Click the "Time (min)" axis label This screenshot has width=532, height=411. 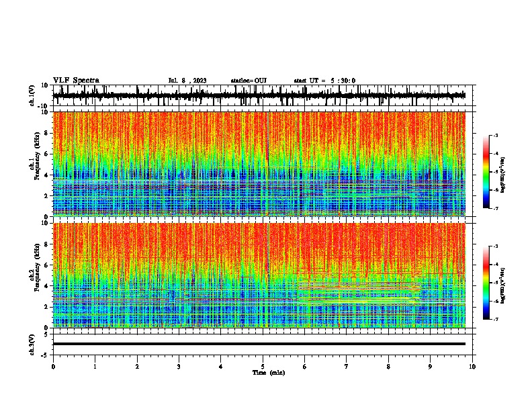click(269, 373)
